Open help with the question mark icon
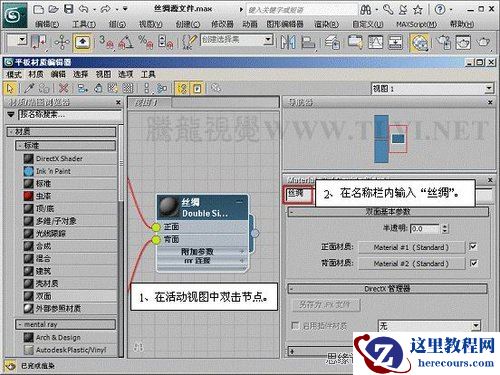Image resolution: width=500 pixels, height=375 pixels. (440, 9)
